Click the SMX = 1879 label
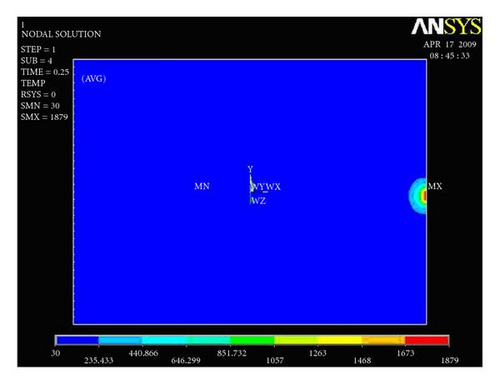This screenshot has width=500, height=384. click(x=44, y=117)
